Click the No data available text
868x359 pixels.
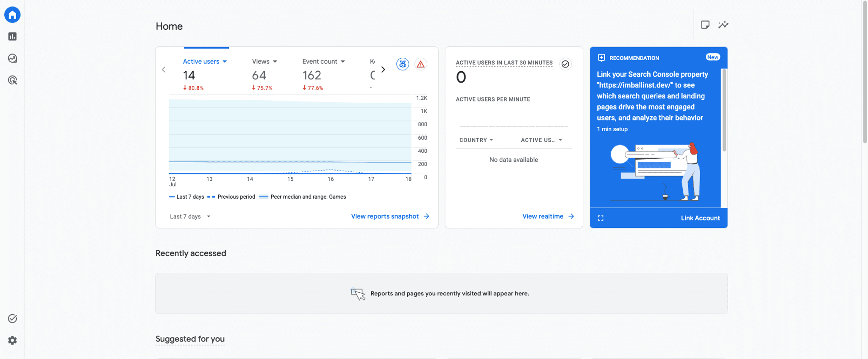click(514, 160)
